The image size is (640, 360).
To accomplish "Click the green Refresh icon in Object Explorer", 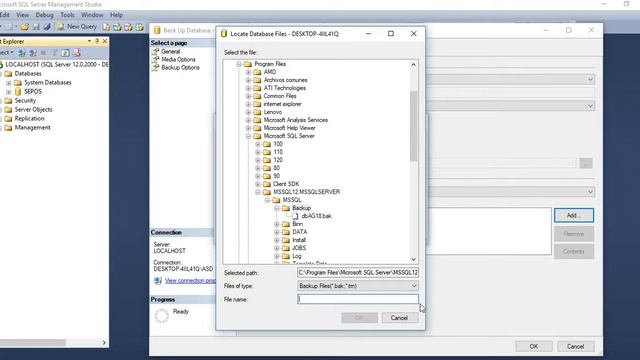I will [x=65, y=53].
